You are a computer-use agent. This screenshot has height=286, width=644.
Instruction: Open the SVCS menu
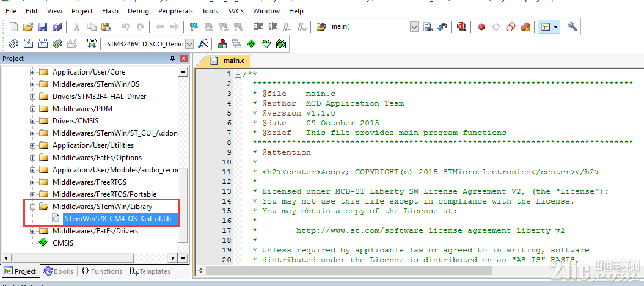237,11
